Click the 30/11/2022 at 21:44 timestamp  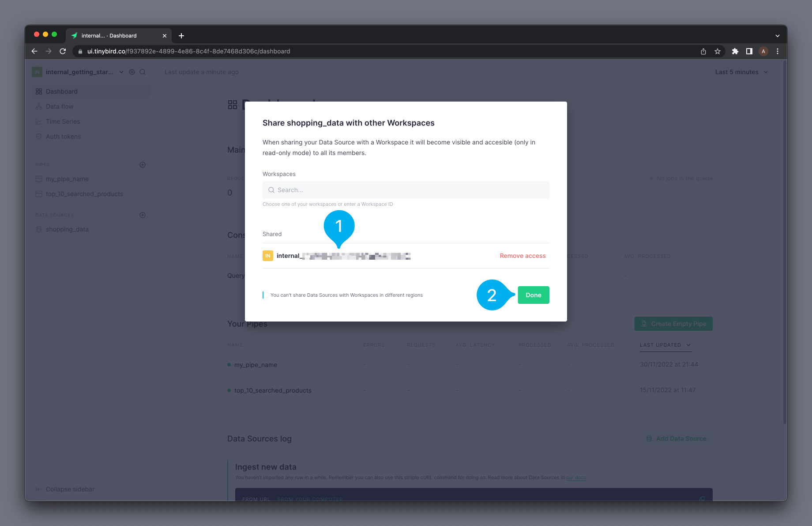pos(669,364)
